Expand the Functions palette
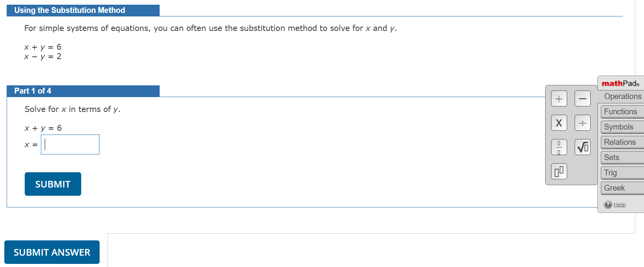Image resolution: width=644 pixels, height=267 pixels. tap(621, 112)
